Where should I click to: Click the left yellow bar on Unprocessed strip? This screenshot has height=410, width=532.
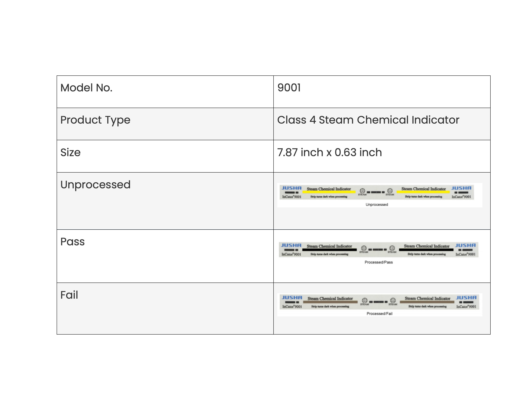click(x=329, y=192)
